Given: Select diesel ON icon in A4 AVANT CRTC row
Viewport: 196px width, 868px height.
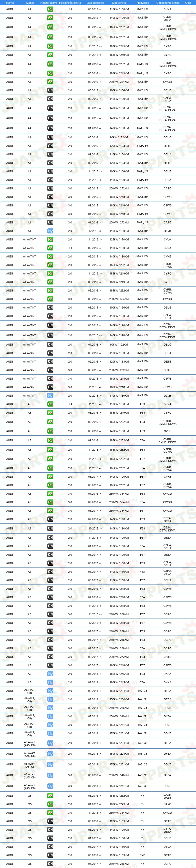Looking at the screenshot, I should point(50,370).
